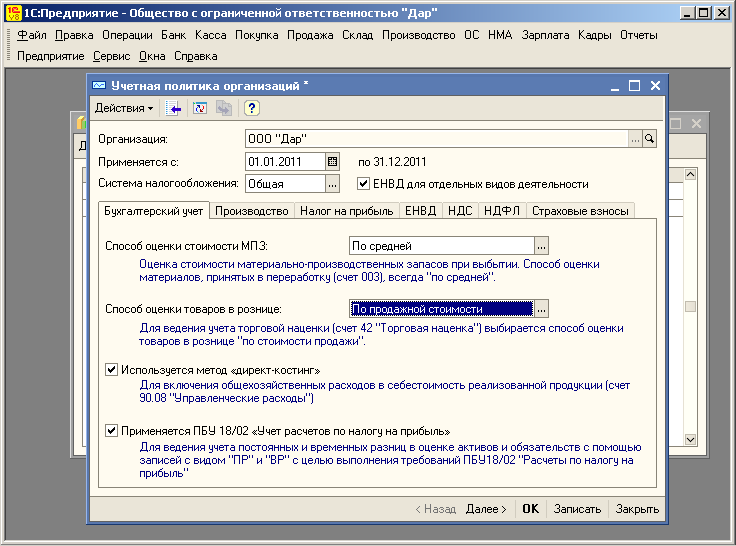This screenshot has height=546, width=736.
Task: Click the navigate-back toolbar icon with blue arrow
Action: pyautogui.click(x=173, y=108)
